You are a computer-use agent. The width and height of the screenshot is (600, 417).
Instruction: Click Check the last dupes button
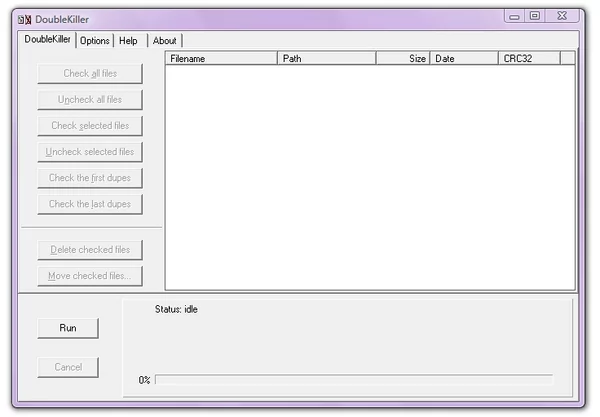[90, 204]
